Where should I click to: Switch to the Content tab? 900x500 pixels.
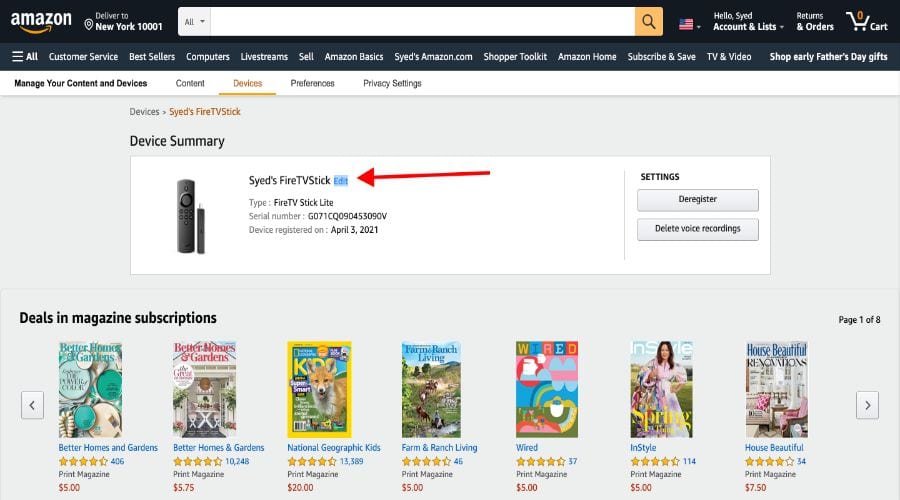pos(190,83)
